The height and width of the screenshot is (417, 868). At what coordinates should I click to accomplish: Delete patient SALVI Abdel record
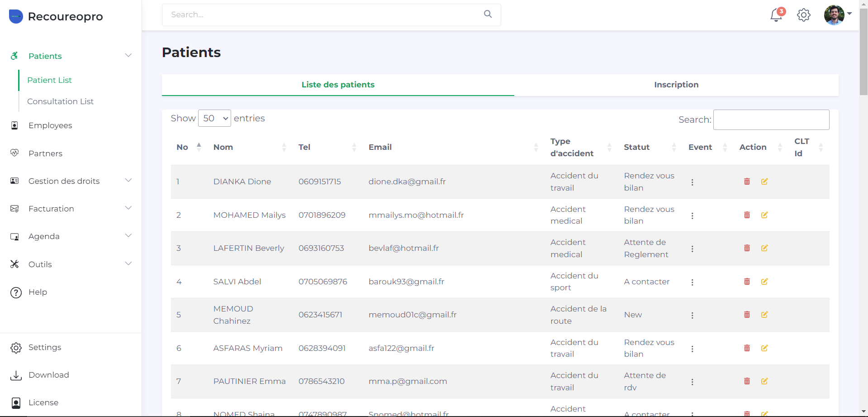pyautogui.click(x=747, y=282)
